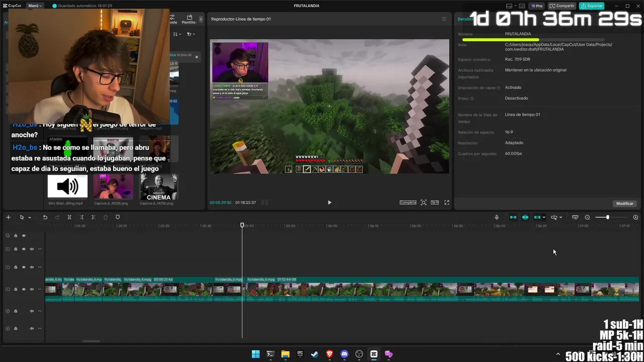Open more options for bottom audio track
Viewport: 644px width, 362px height.
click(40, 328)
